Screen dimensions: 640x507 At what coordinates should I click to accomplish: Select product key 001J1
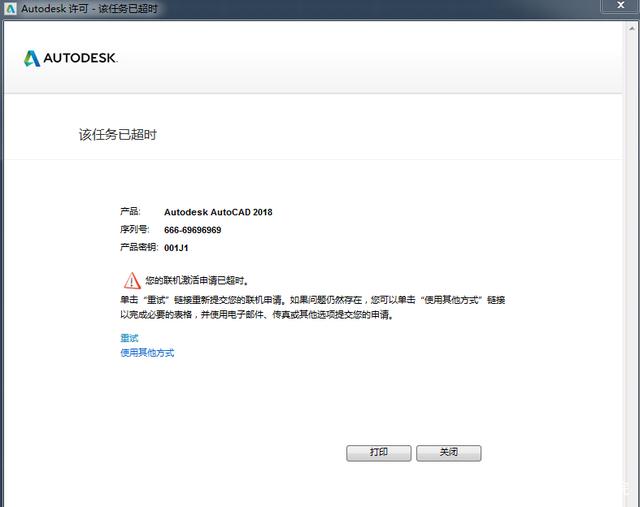click(176, 248)
